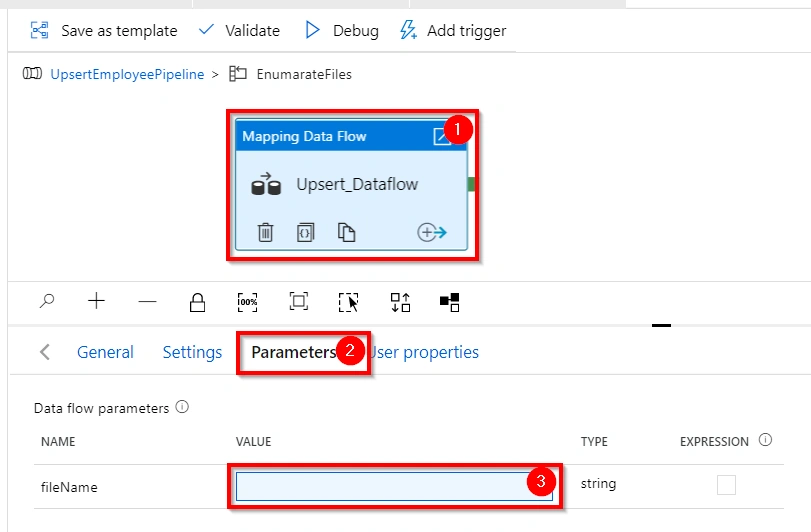
Task: Click the panel resize handle bar
Action: (662, 325)
